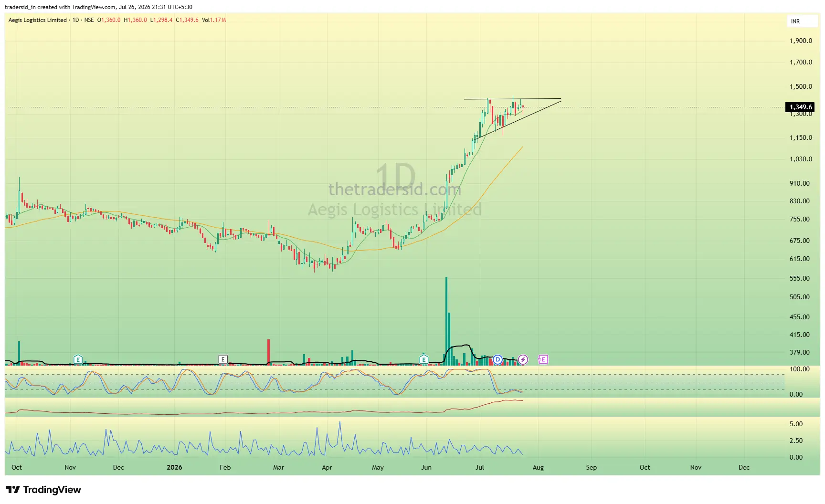Image resolution: width=825 pixels, height=504 pixels.
Task: Click the Feb label on time axis
Action: pyautogui.click(x=225, y=467)
